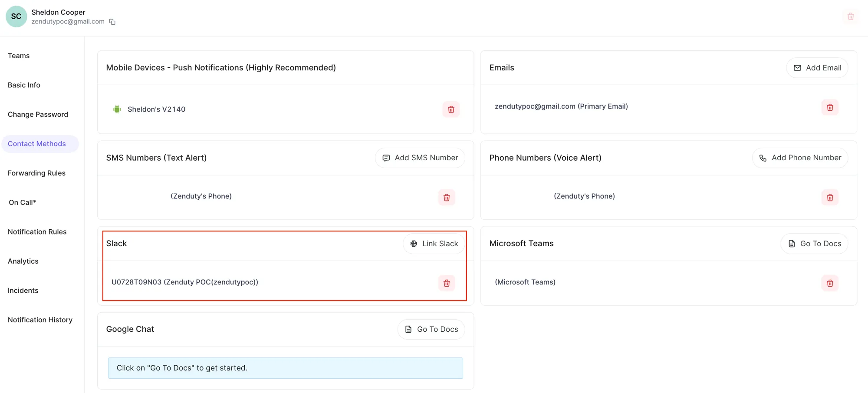The height and width of the screenshot is (393, 868).
Task: Select Contact Methods in sidebar
Action: pyautogui.click(x=40, y=144)
